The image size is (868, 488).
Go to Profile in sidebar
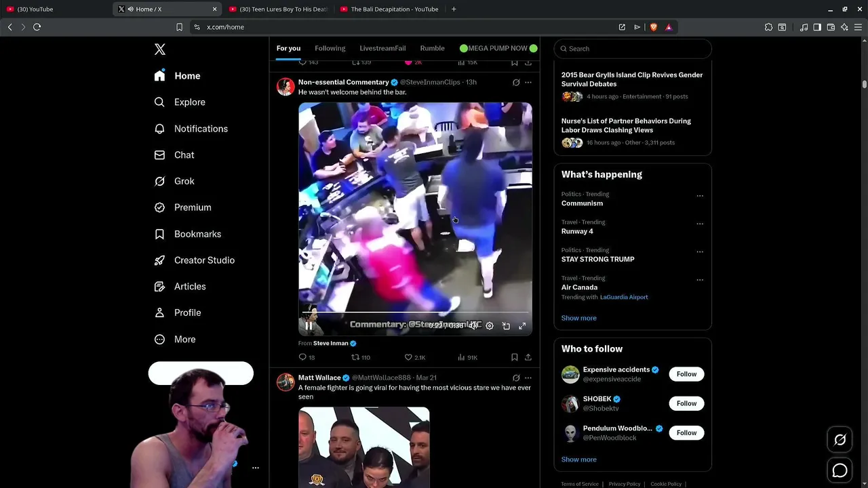tap(178, 313)
